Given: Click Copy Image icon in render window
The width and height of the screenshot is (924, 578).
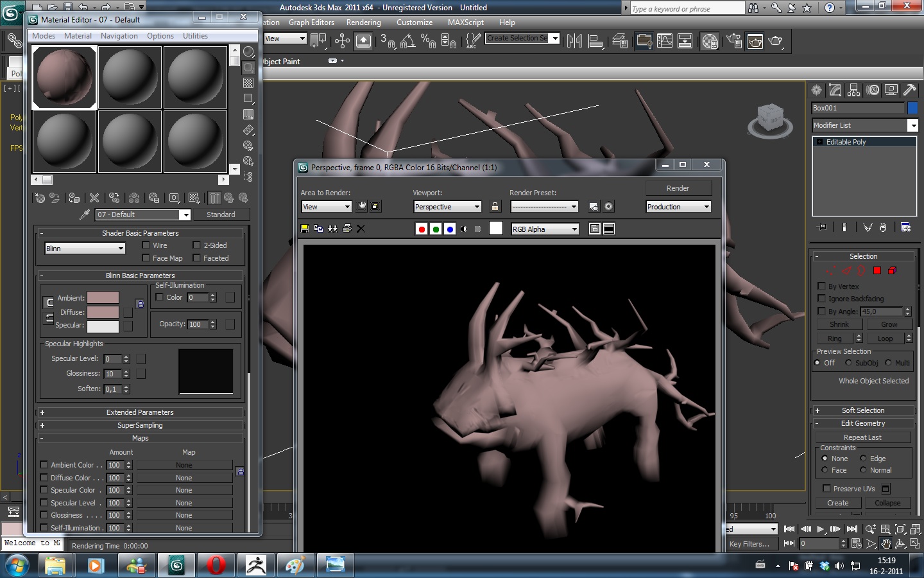Looking at the screenshot, I should tap(319, 229).
